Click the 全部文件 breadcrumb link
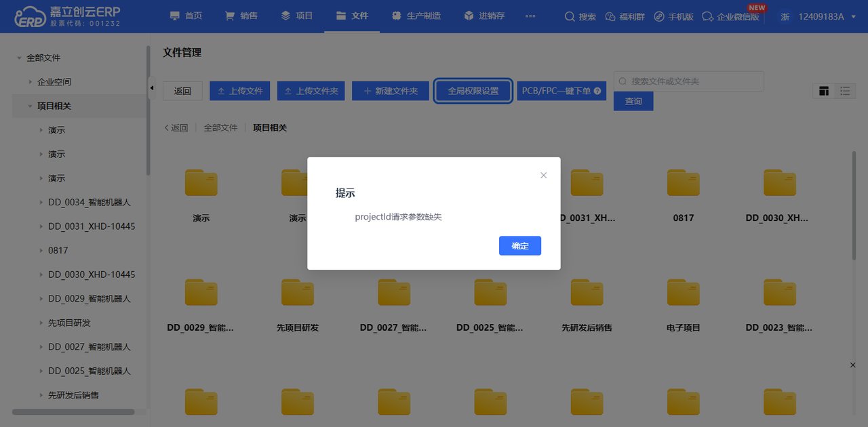 pyautogui.click(x=221, y=127)
